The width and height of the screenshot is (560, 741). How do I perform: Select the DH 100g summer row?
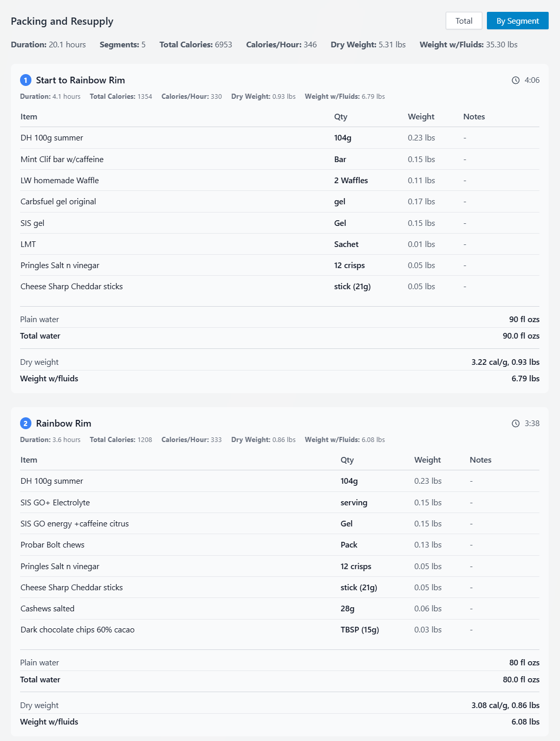(51, 138)
